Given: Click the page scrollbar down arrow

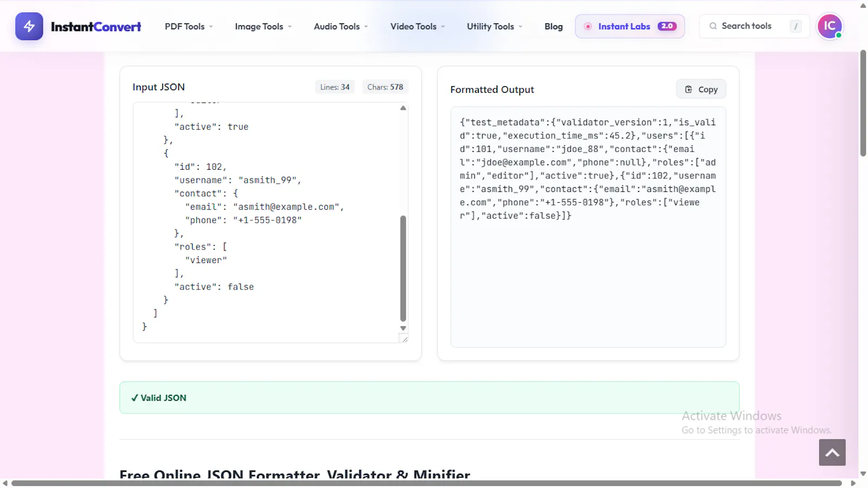Looking at the screenshot, I should tap(863, 473).
